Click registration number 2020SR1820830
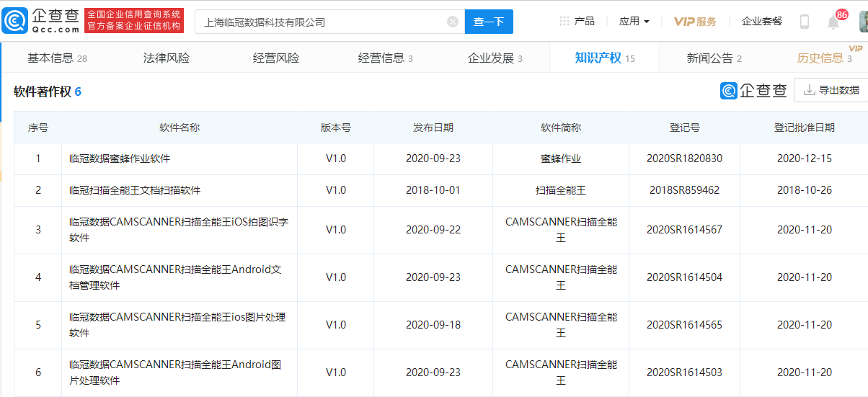 click(684, 159)
